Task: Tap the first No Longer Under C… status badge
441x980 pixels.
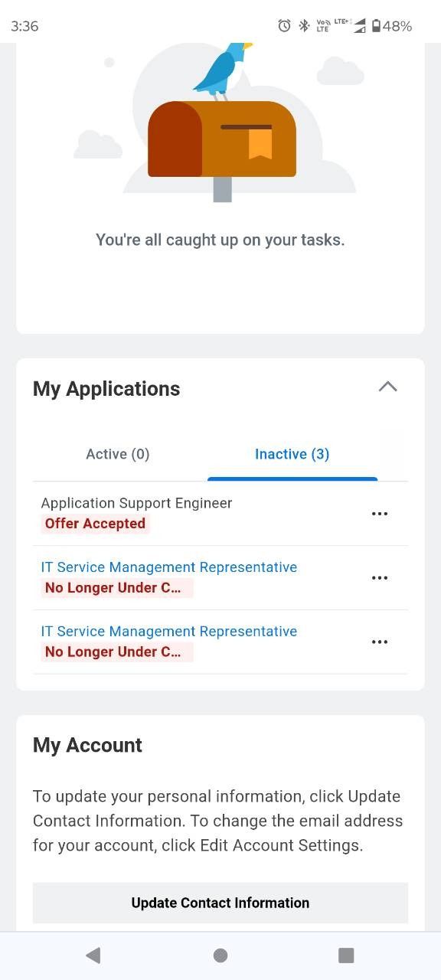Action: [x=117, y=588]
